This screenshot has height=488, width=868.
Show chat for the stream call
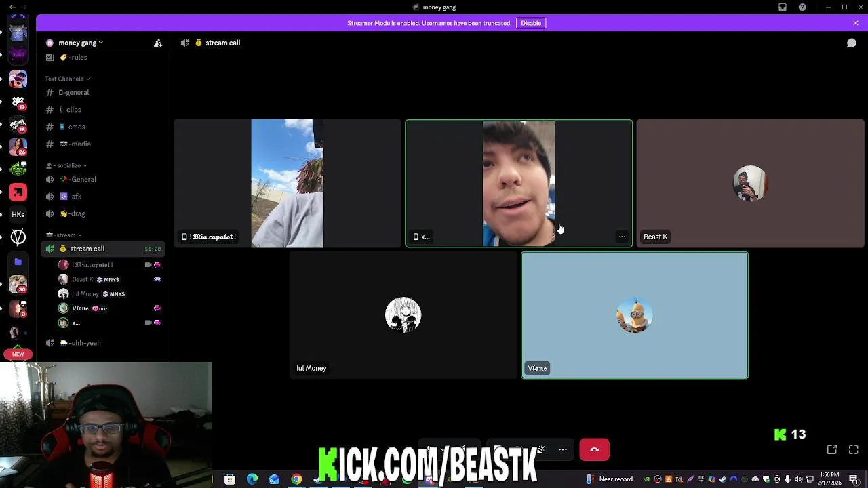[852, 43]
